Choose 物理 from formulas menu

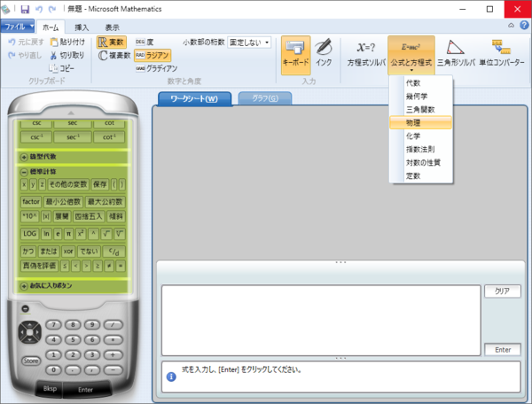(420, 122)
